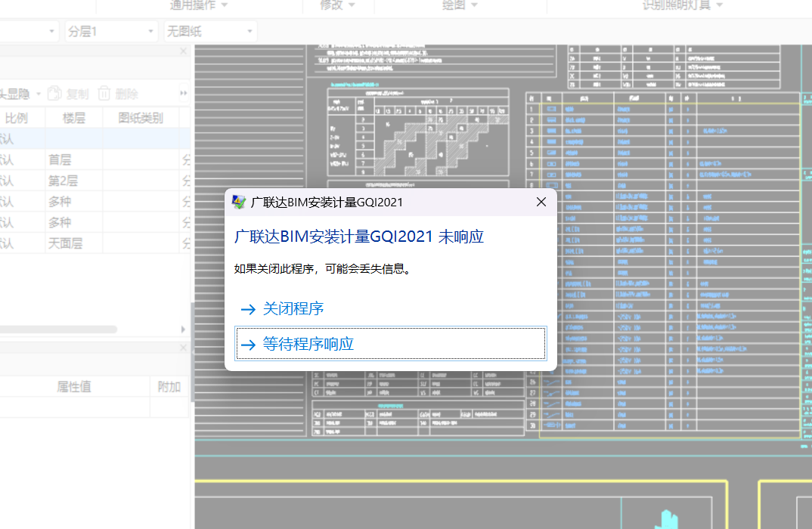Show more toolbar items via » overflow
The height and width of the screenshot is (529, 812).
coord(183,93)
